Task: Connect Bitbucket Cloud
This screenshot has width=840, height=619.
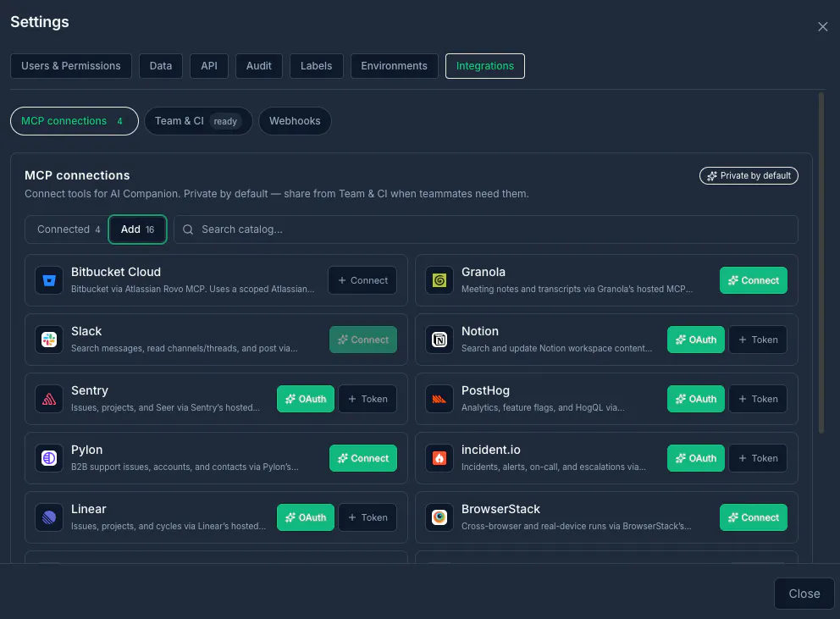Action: (x=362, y=280)
